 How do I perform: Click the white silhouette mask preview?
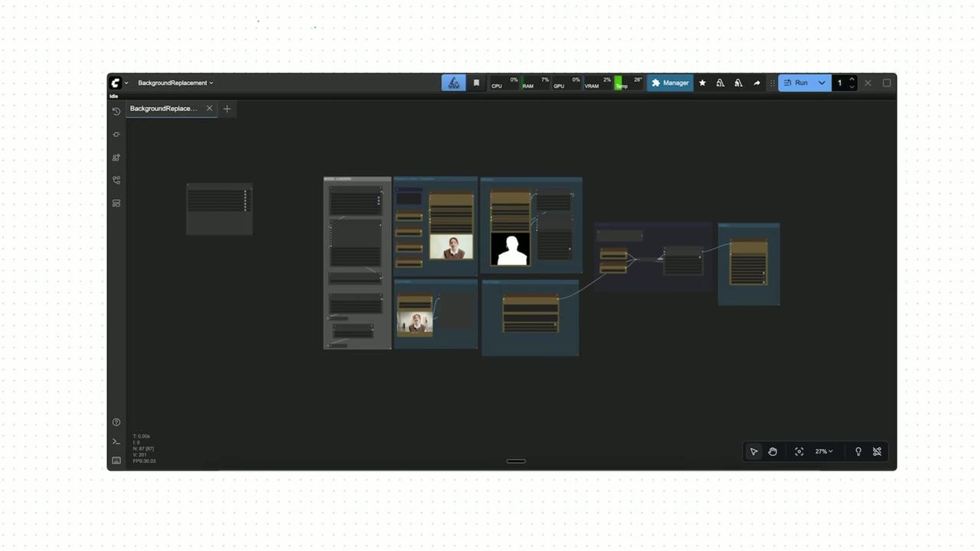click(x=510, y=249)
